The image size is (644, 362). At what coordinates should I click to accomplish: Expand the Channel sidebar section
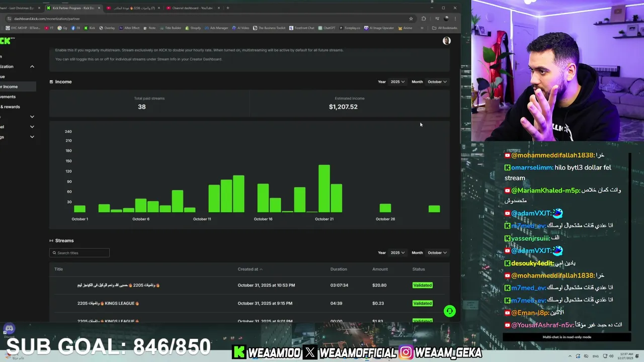[32, 127]
